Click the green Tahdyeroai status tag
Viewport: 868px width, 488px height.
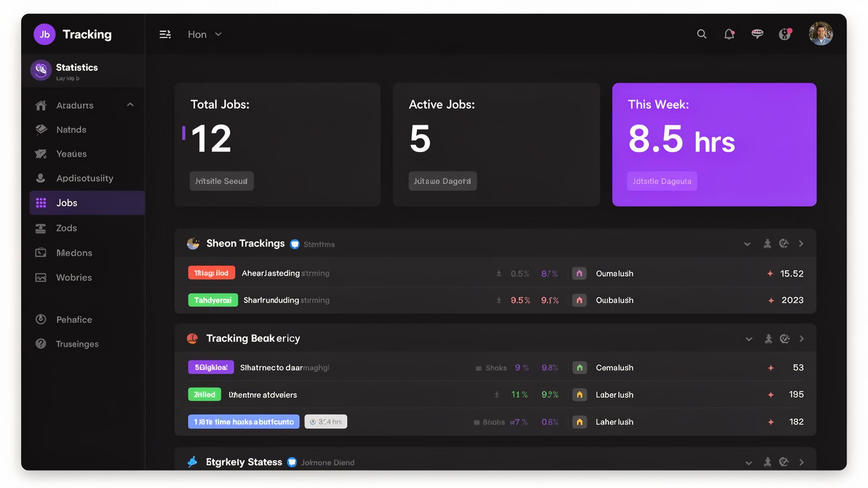(x=213, y=300)
